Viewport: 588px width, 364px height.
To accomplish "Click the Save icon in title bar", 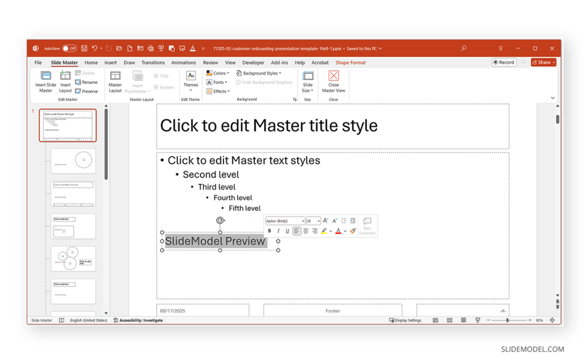I will (x=84, y=49).
